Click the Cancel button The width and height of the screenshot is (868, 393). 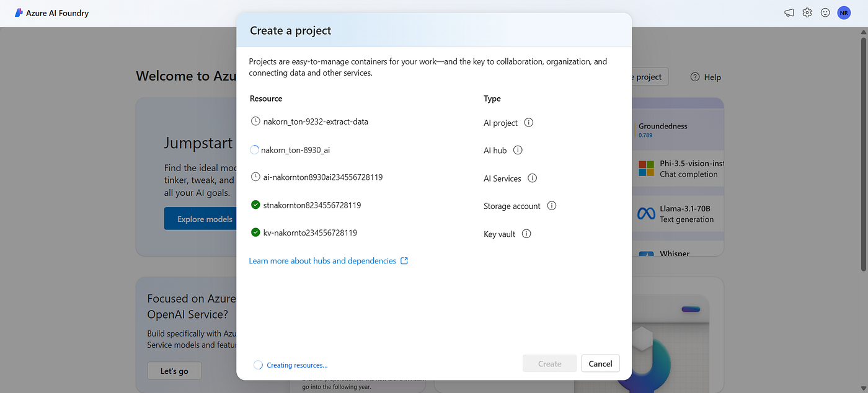point(600,364)
